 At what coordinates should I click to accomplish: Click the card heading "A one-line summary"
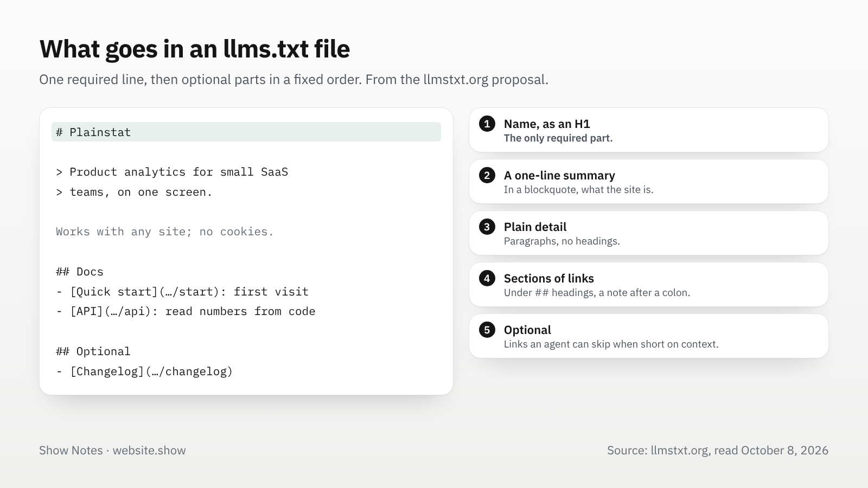[x=559, y=175]
